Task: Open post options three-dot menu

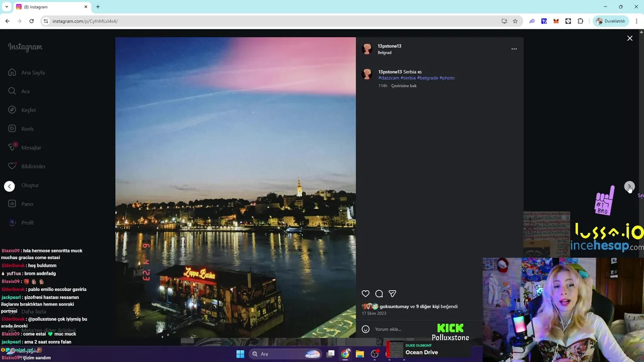Action: pos(514,49)
